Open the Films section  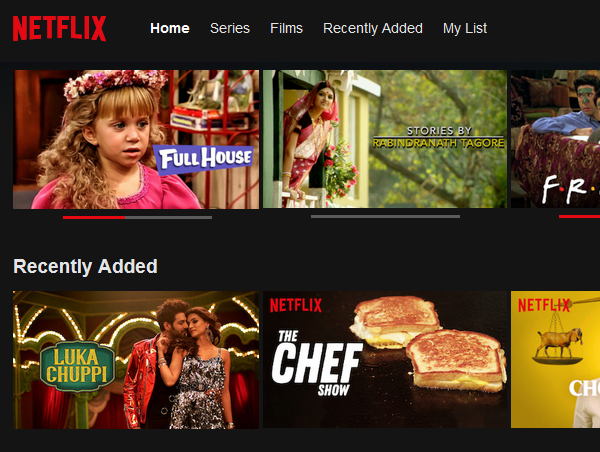[286, 28]
